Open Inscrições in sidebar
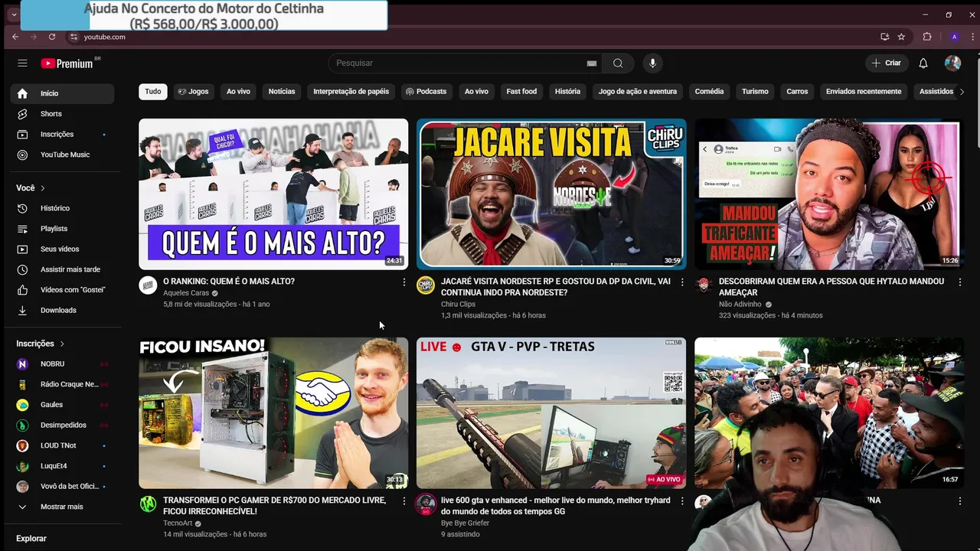The height and width of the screenshot is (551, 980). [63, 134]
